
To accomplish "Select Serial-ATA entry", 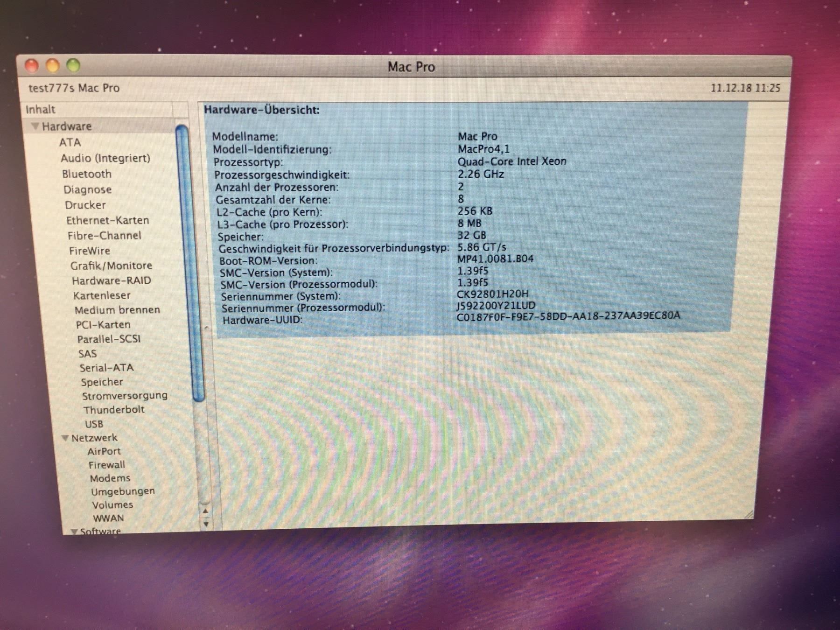I will coord(107,368).
